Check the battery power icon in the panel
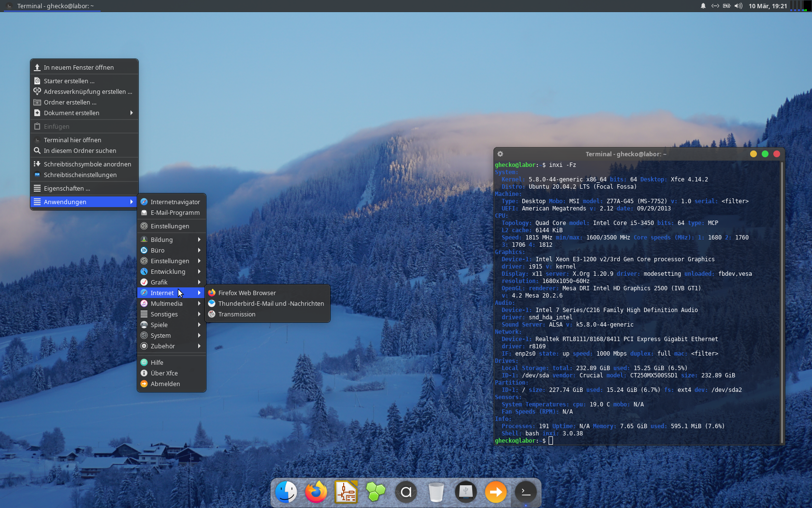The height and width of the screenshot is (508, 812). (726, 6)
